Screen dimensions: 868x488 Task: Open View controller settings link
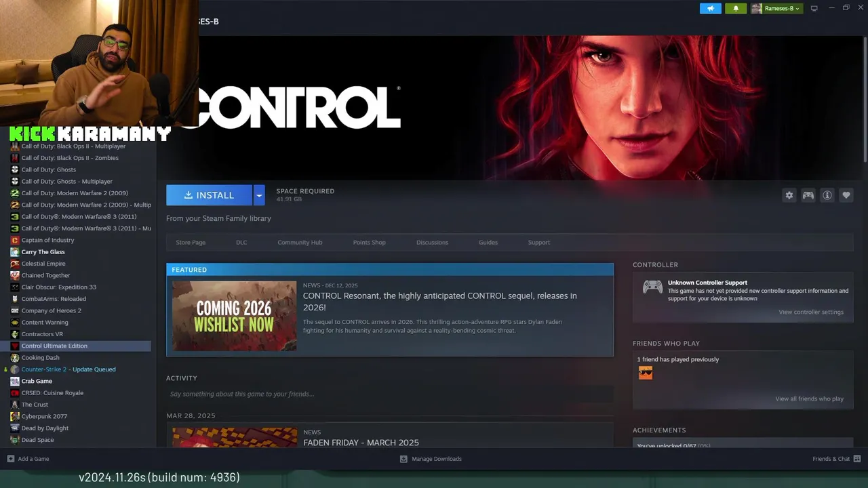click(811, 312)
